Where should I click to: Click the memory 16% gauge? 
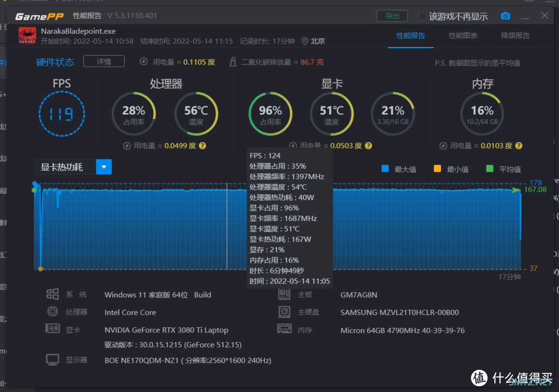(x=482, y=114)
